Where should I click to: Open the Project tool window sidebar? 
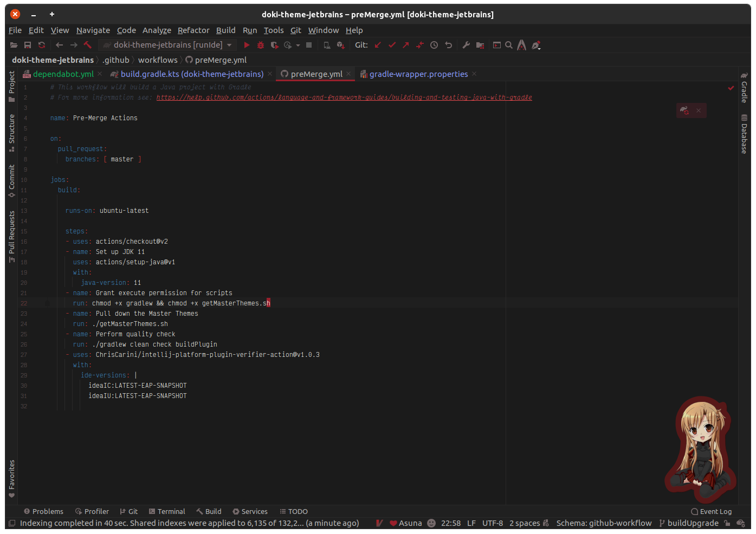click(11, 84)
